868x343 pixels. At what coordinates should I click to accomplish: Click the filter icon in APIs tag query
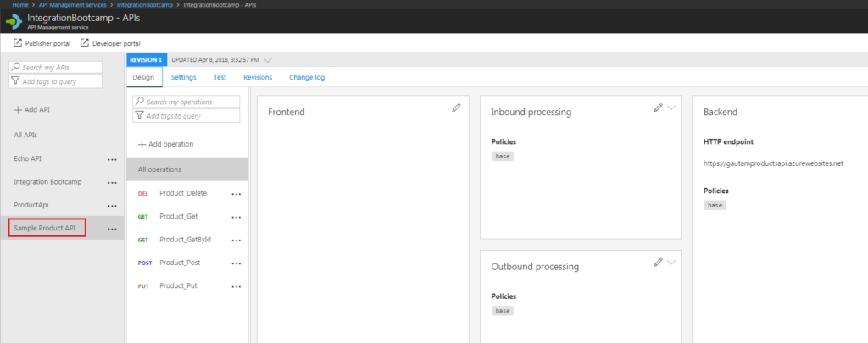17,81
